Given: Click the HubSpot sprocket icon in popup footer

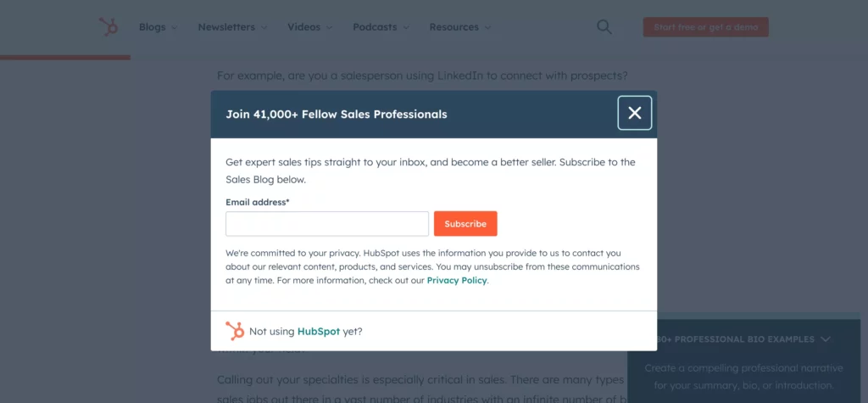Looking at the screenshot, I should click(235, 331).
